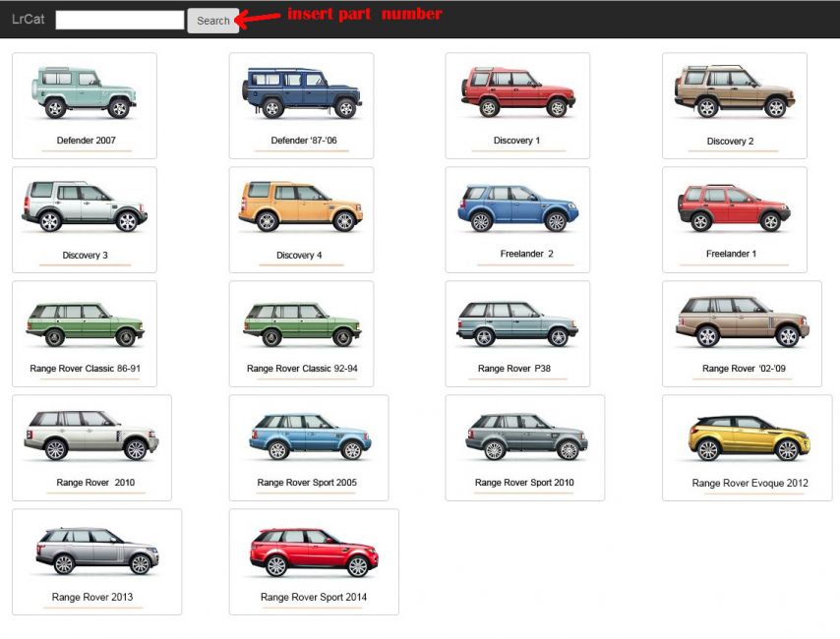Open the Discovery 2 vehicle image
Image resolution: width=840 pixels, height=639 pixels.
734,91
